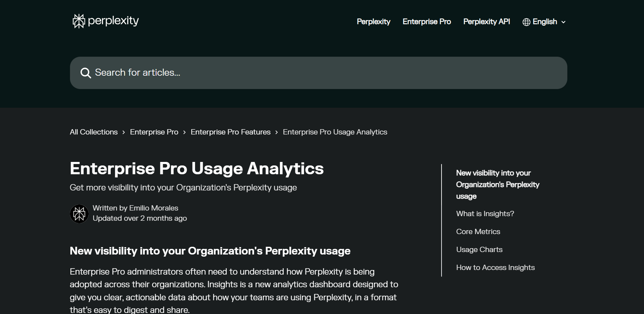This screenshot has height=314, width=644.
Task: Jump to How to Access Insights
Action: [x=495, y=268]
